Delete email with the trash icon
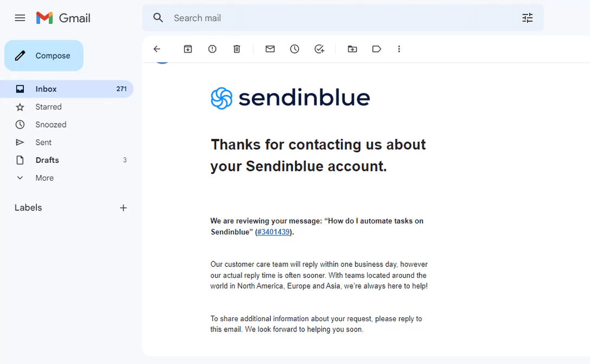This screenshot has height=364, width=590. pos(237,49)
